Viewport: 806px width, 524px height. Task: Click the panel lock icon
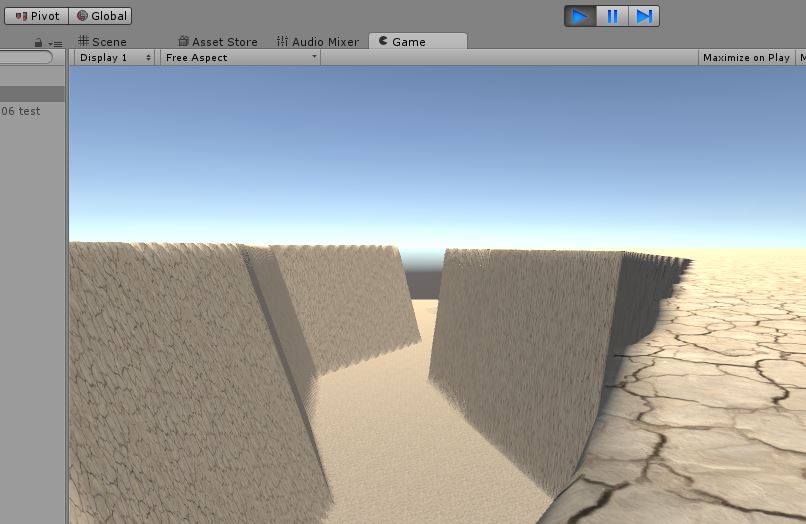38,43
